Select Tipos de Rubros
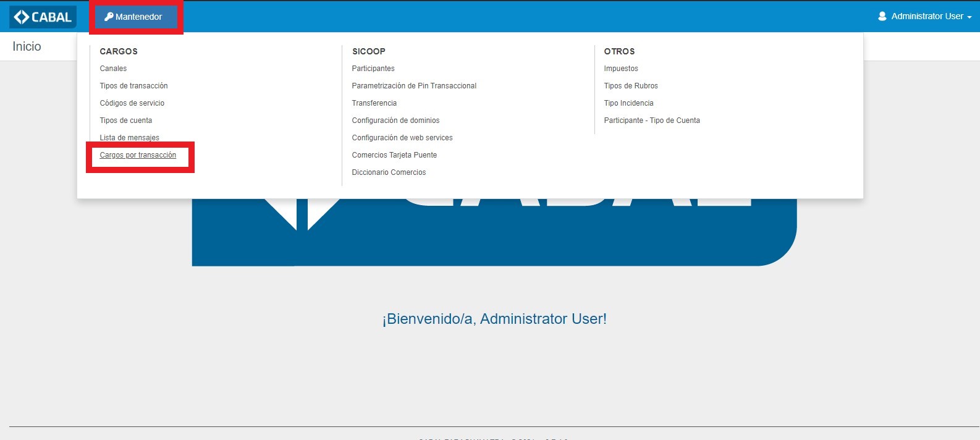980x440 pixels. 631,86
